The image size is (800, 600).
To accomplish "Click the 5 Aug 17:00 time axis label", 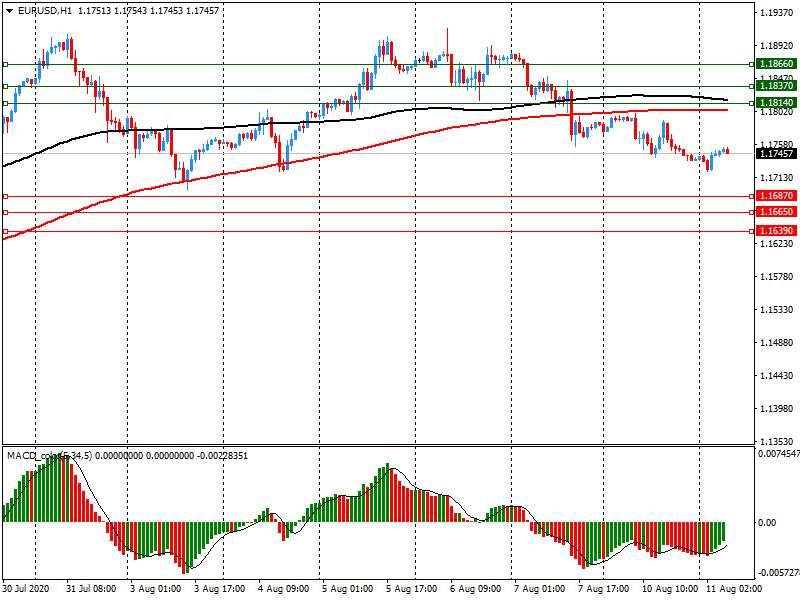I will pos(412,589).
